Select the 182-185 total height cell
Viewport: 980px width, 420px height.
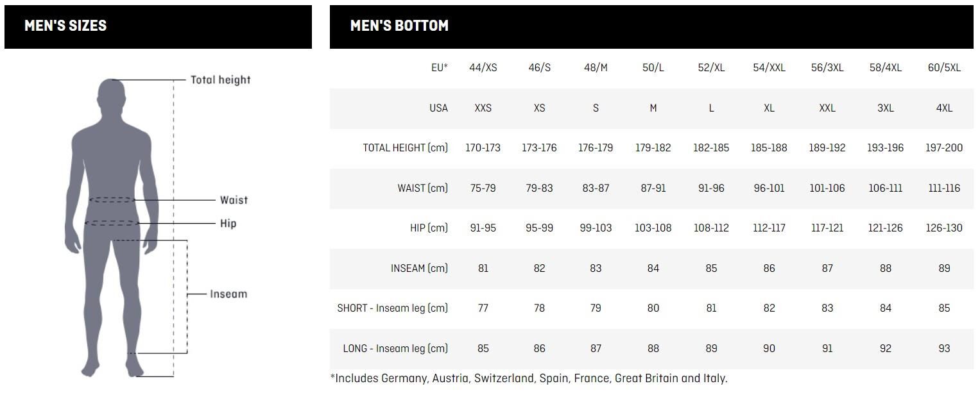point(711,148)
